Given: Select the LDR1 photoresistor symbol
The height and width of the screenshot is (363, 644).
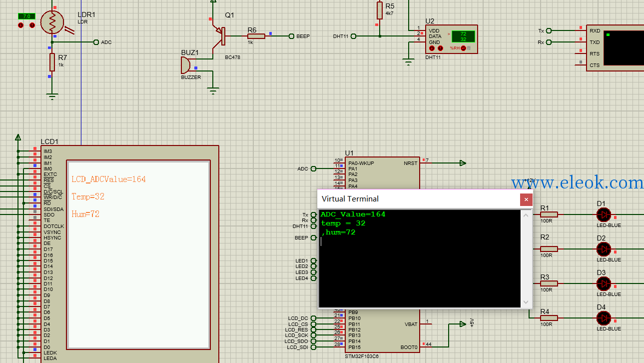Looking at the screenshot, I should [x=52, y=21].
